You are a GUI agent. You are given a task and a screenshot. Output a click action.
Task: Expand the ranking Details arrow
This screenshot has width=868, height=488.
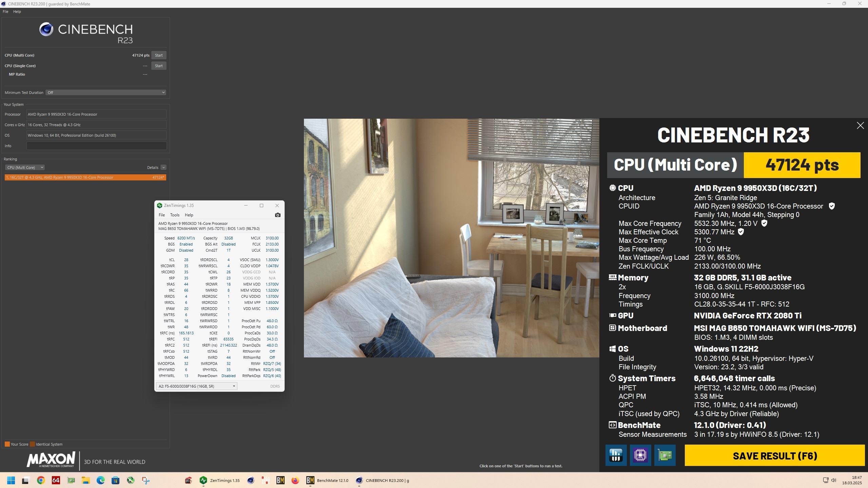click(163, 168)
